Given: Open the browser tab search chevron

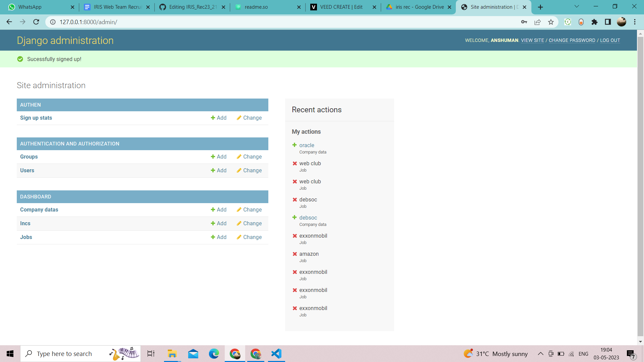Looking at the screenshot, I should 576,7.
